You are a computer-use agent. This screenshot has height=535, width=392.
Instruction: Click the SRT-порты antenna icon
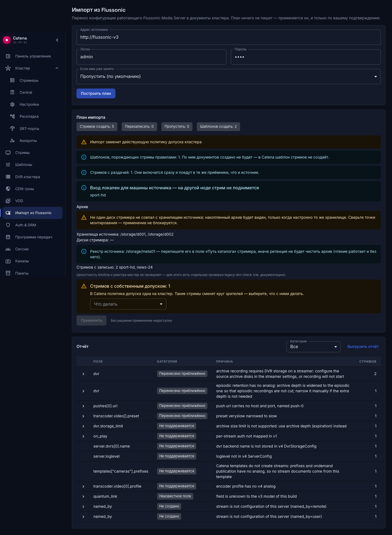(x=12, y=129)
